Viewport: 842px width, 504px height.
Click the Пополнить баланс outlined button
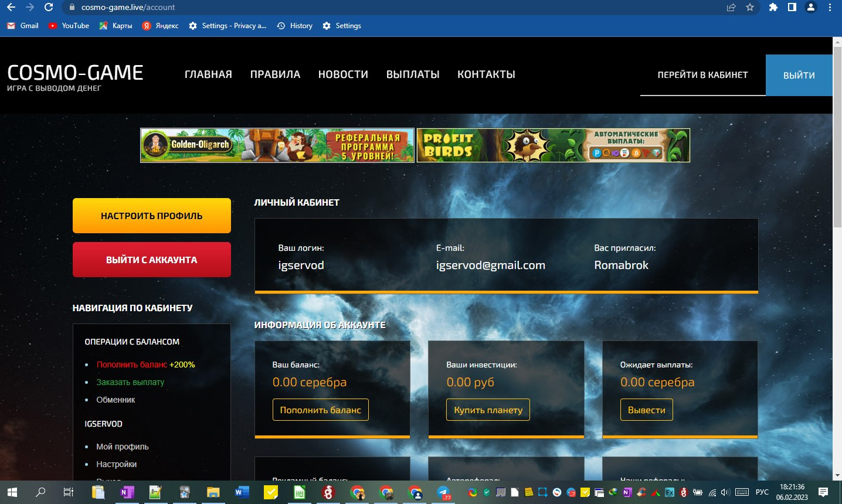[x=321, y=410]
